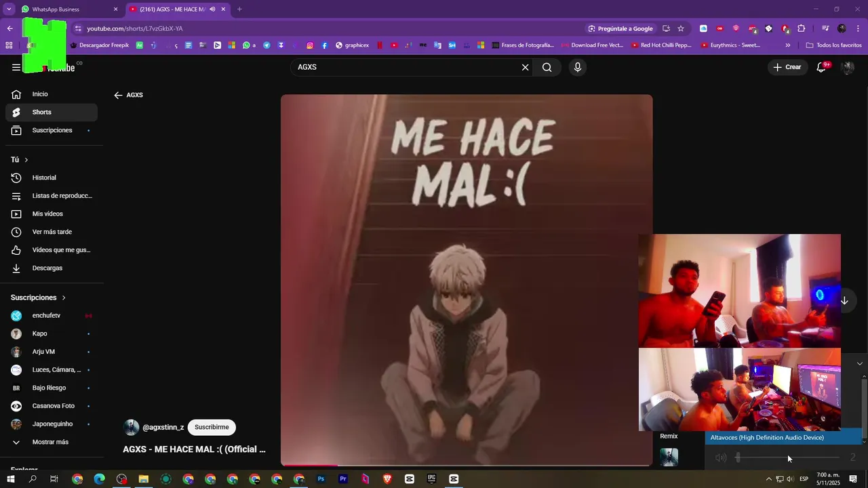The height and width of the screenshot is (488, 868).
Task: Open Download Free Vect... bookmark
Action: (592, 45)
